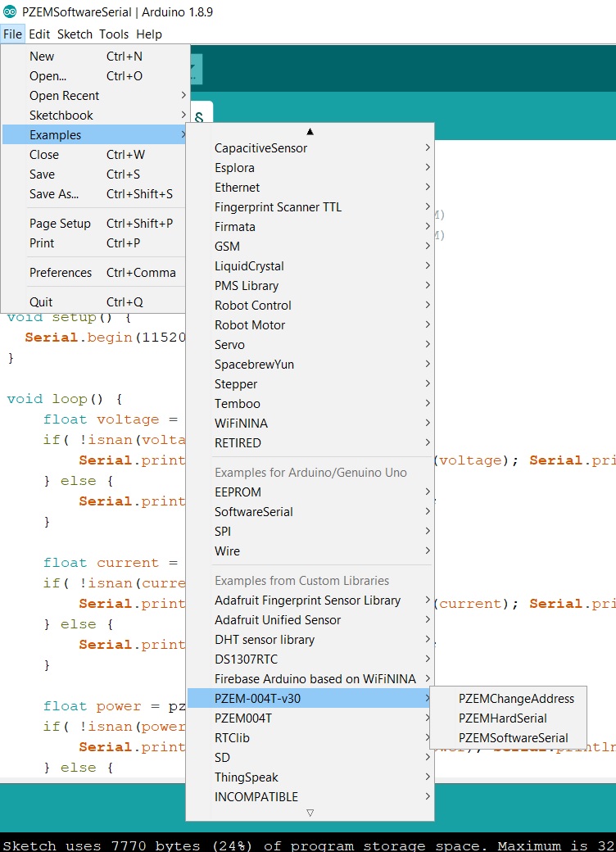Expand CapacitiveSensor examples
Viewport: 616px width, 852px height.
click(310, 148)
